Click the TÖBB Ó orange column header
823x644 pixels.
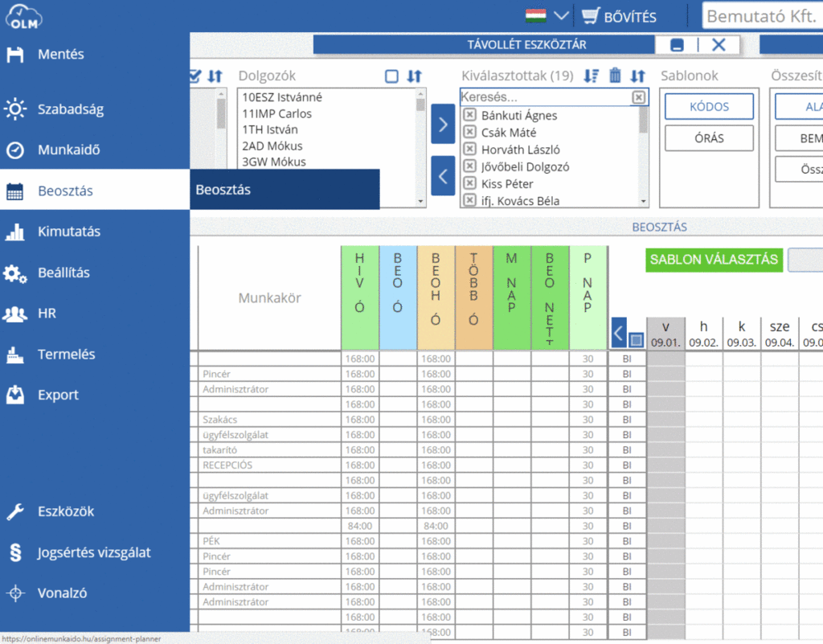point(474,297)
